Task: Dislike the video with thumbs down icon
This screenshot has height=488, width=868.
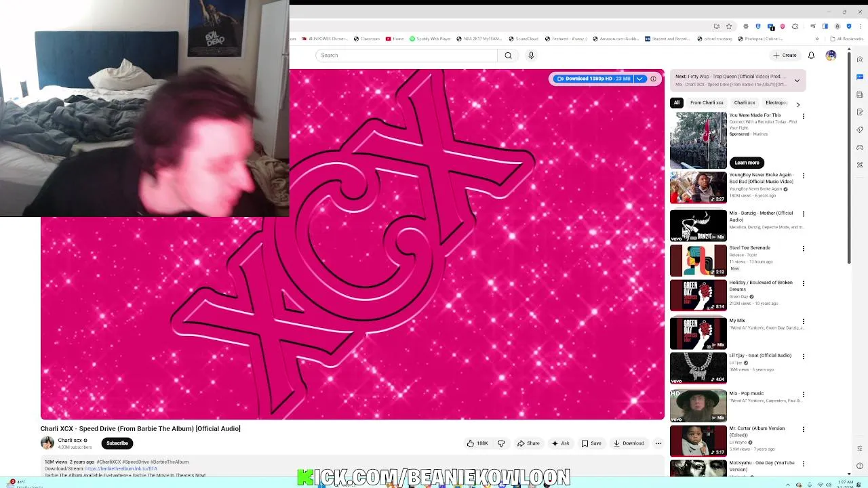Action: (501, 443)
